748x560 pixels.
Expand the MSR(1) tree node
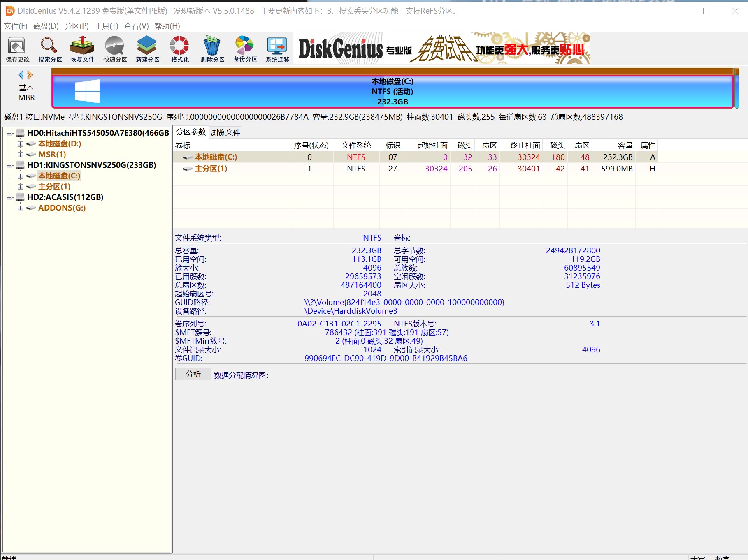coord(20,155)
